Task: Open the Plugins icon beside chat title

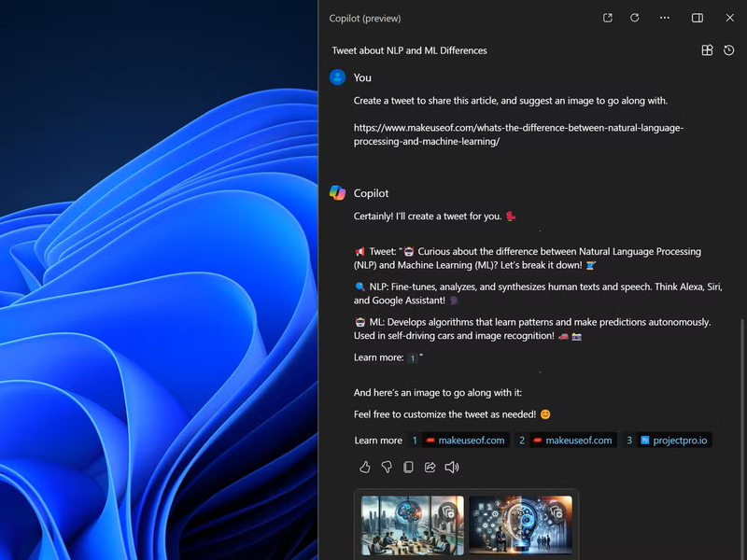Action: click(707, 50)
